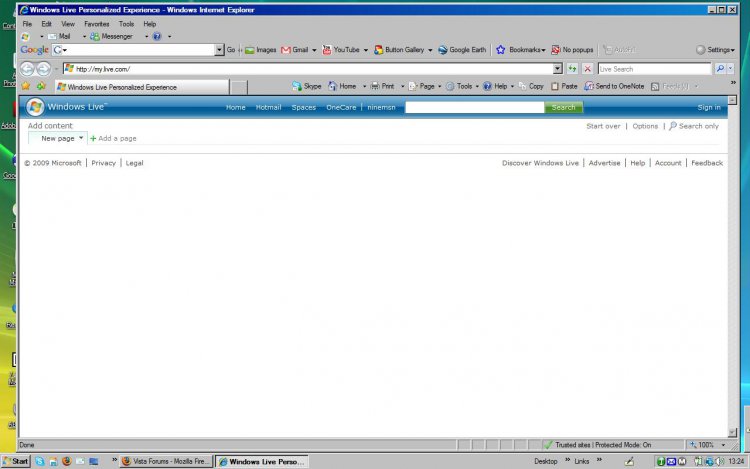
Task: Click the Start over link
Action: (x=603, y=126)
